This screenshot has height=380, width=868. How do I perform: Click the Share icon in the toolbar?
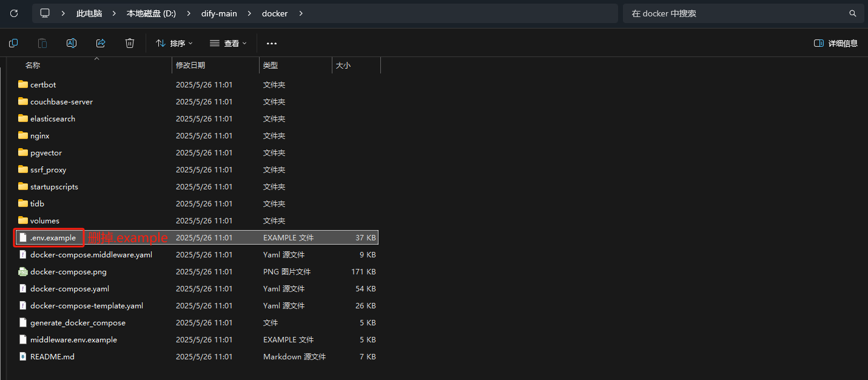pyautogui.click(x=101, y=43)
